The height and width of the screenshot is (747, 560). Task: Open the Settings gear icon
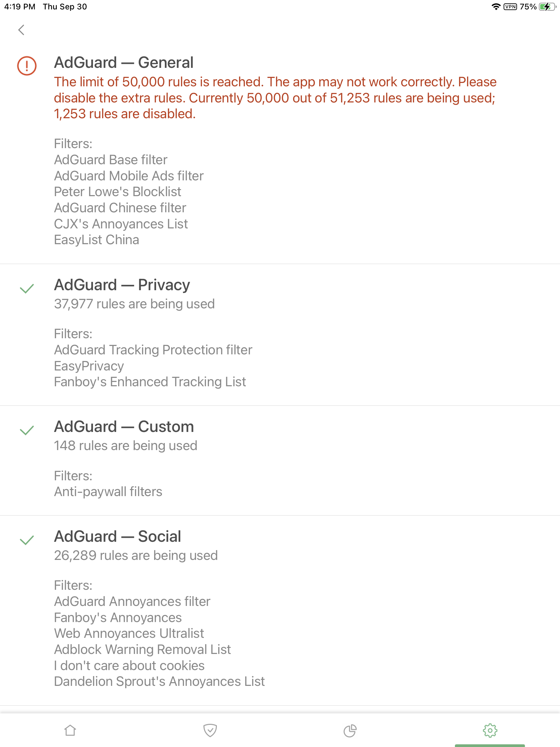click(x=490, y=731)
